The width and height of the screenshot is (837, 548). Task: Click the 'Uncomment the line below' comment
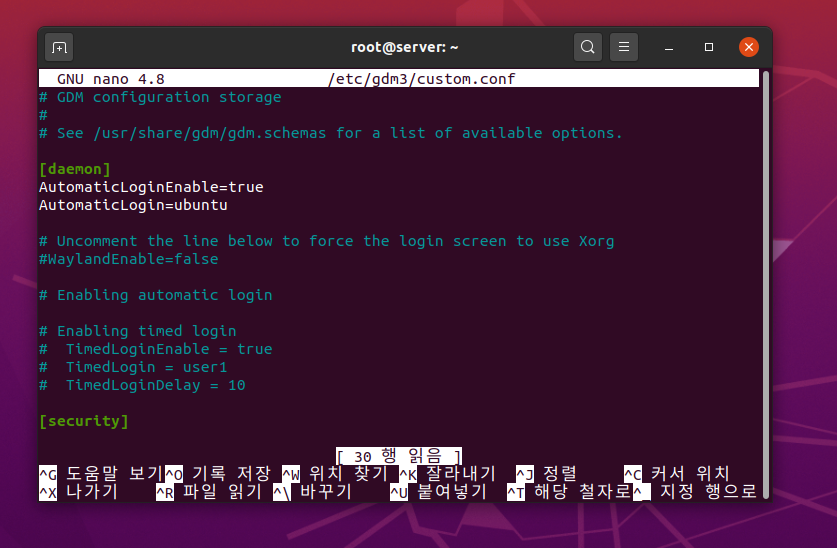[x=327, y=241]
